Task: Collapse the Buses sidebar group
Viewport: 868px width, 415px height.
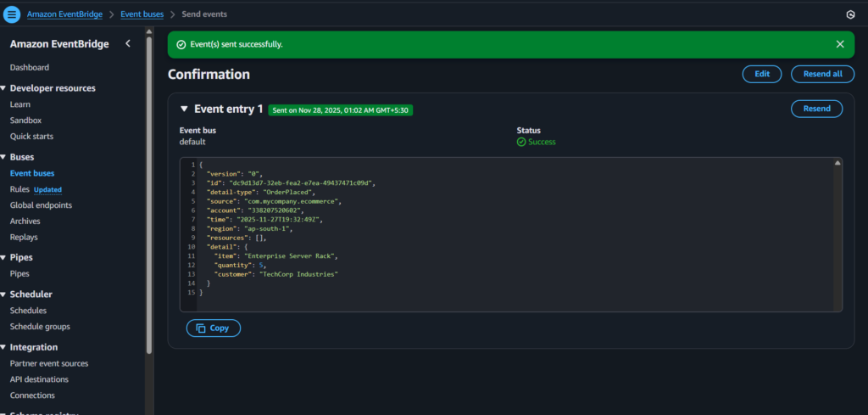Action: tap(3, 157)
